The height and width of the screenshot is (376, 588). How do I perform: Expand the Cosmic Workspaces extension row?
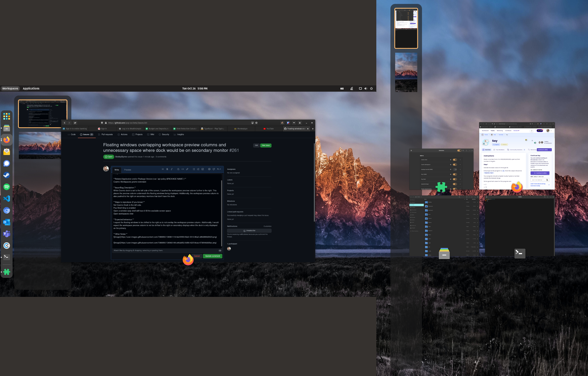pos(460,164)
